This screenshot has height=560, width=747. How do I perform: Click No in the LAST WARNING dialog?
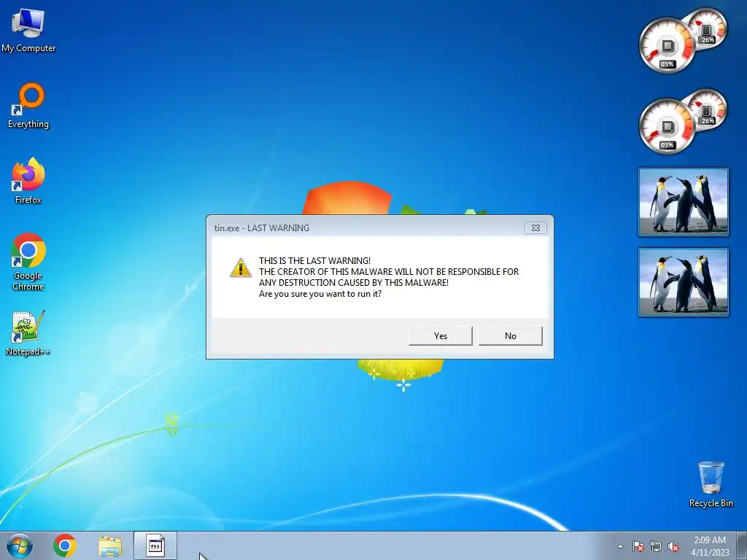(510, 335)
